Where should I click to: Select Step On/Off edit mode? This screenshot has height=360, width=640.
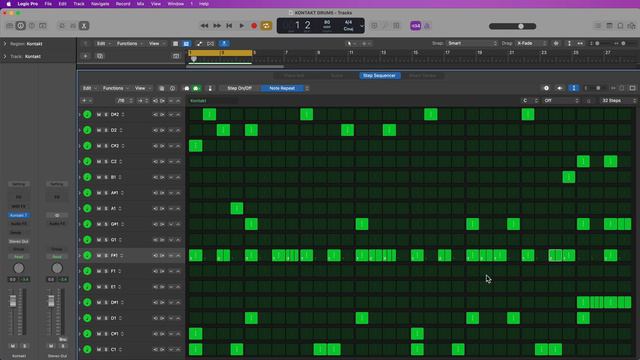pos(240,88)
